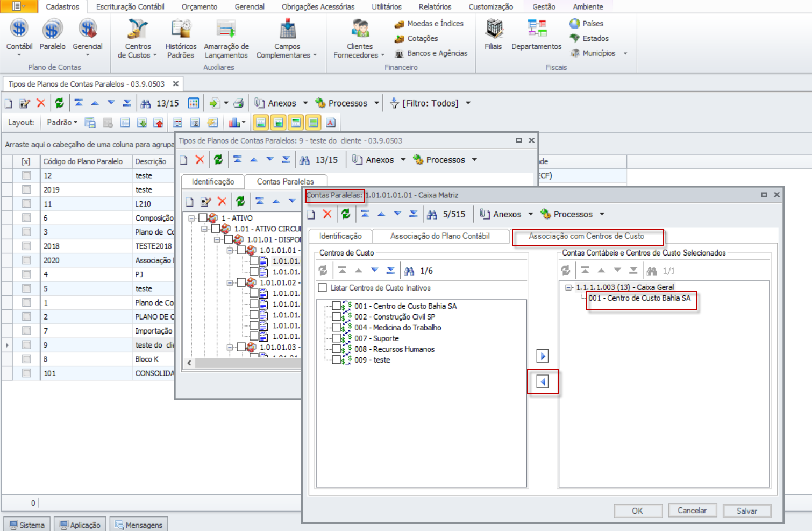Screen dimensions: 812x531
Task: Open Padrão layout dropdown
Action: pyautogui.click(x=62, y=123)
